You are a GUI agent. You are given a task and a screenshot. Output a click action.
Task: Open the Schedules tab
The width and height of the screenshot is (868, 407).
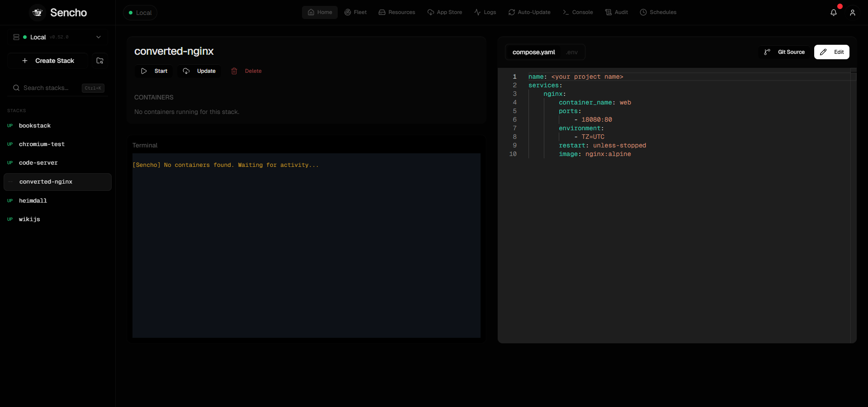pyautogui.click(x=658, y=12)
